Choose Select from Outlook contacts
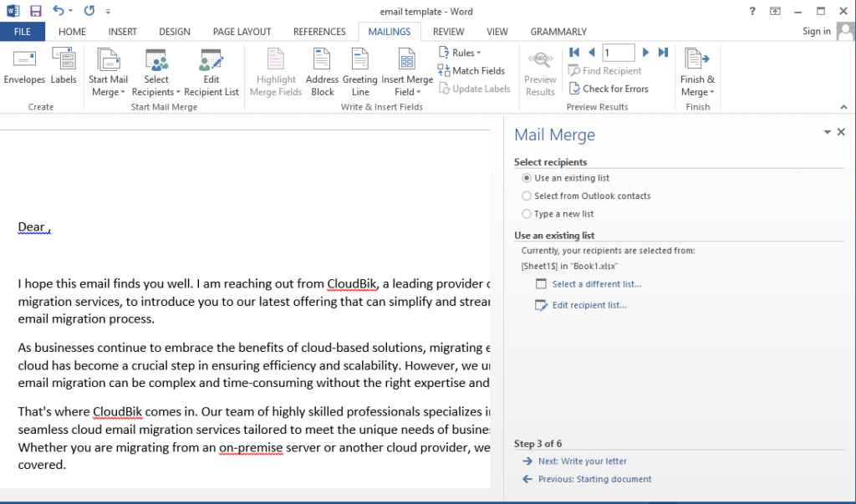 527,196
